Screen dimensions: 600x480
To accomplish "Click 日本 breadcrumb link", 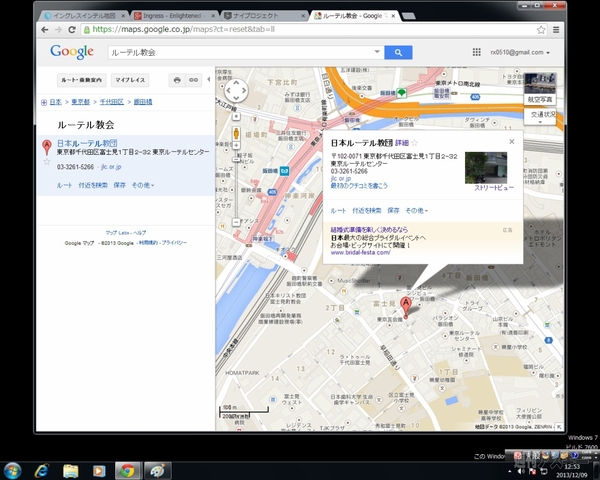I will point(55,102).
